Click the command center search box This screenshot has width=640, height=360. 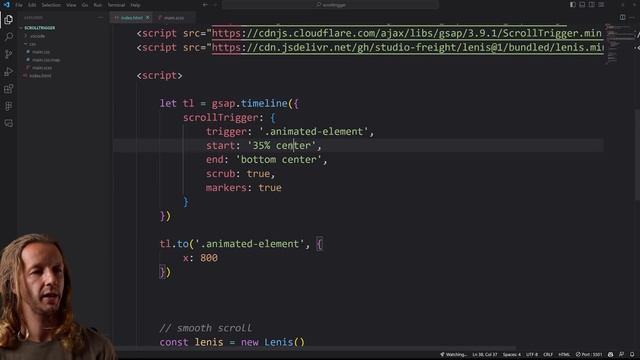[x=330, y=5]
